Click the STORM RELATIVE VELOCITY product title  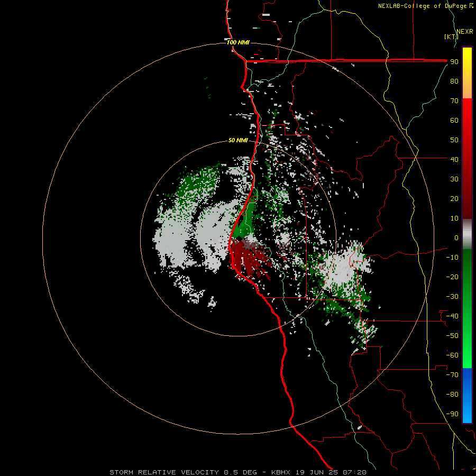[164, 472]
